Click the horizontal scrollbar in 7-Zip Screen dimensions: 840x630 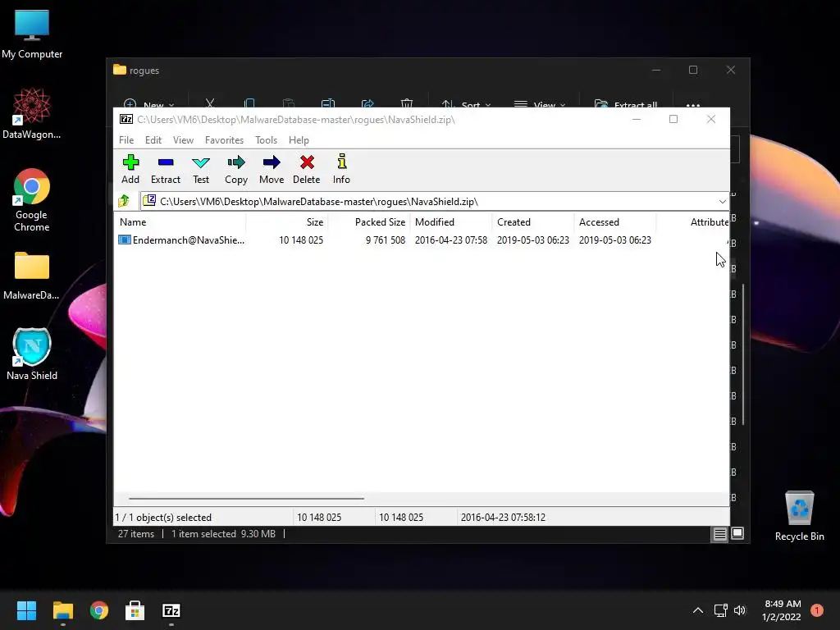(x=246, y=498)
